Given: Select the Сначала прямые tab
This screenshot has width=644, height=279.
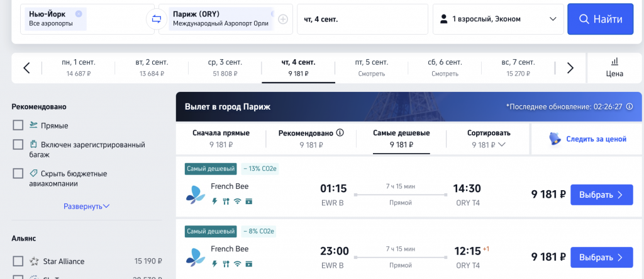Looking at the screenshot, I should coord(220,139).
